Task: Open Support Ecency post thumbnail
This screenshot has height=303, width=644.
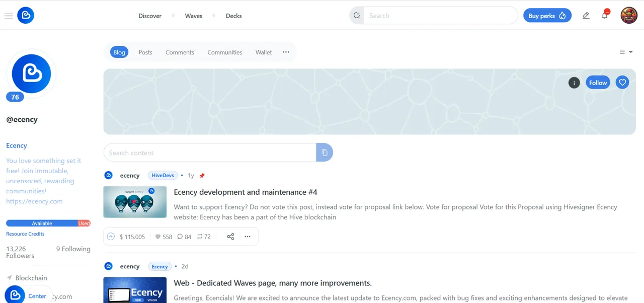Action: 135,202
